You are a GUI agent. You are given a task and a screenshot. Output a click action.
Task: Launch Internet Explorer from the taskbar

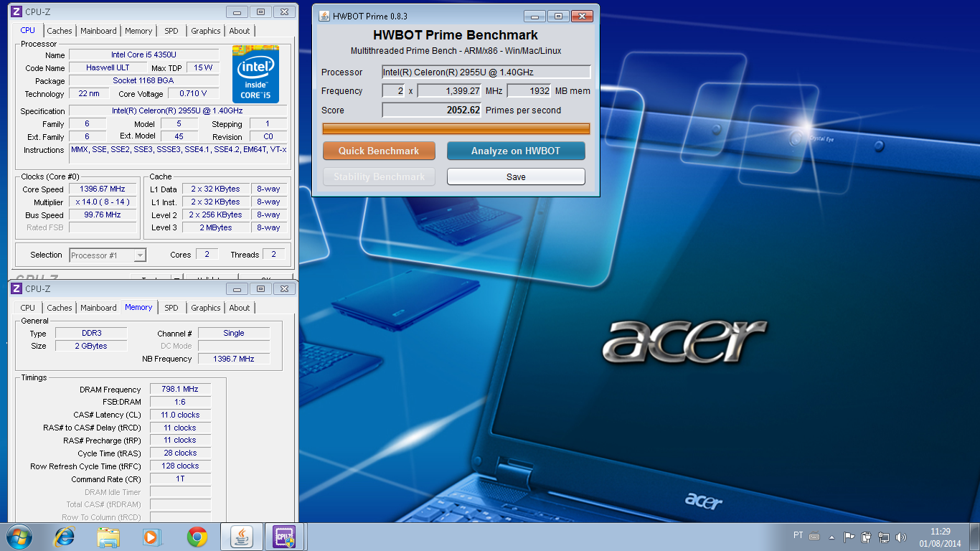click(x=65, y=537)
